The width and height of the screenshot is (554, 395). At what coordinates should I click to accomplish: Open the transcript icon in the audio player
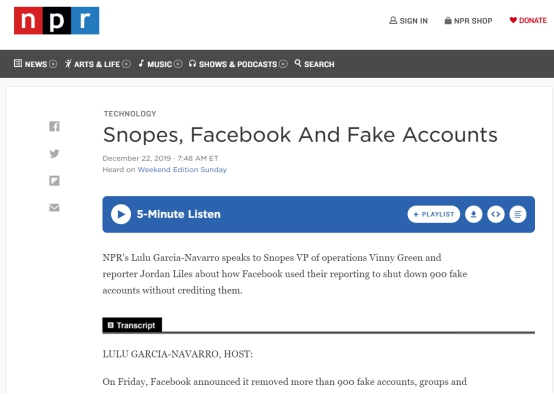518,214
